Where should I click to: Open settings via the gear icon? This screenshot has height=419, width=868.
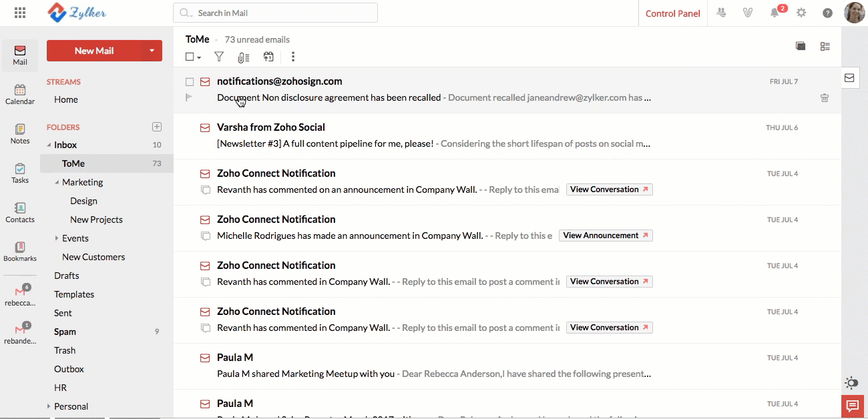801,12
